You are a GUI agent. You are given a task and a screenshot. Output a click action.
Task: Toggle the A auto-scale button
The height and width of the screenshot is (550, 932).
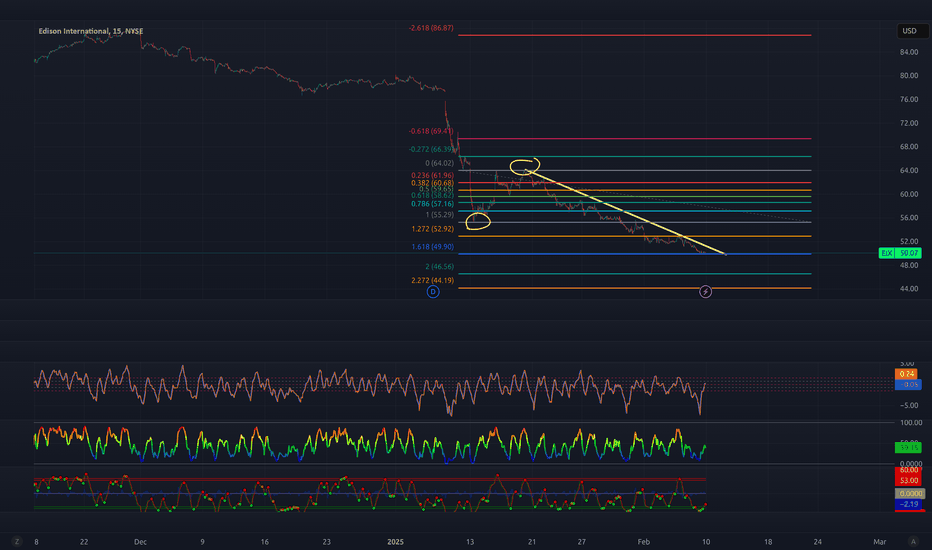[914, 541]
